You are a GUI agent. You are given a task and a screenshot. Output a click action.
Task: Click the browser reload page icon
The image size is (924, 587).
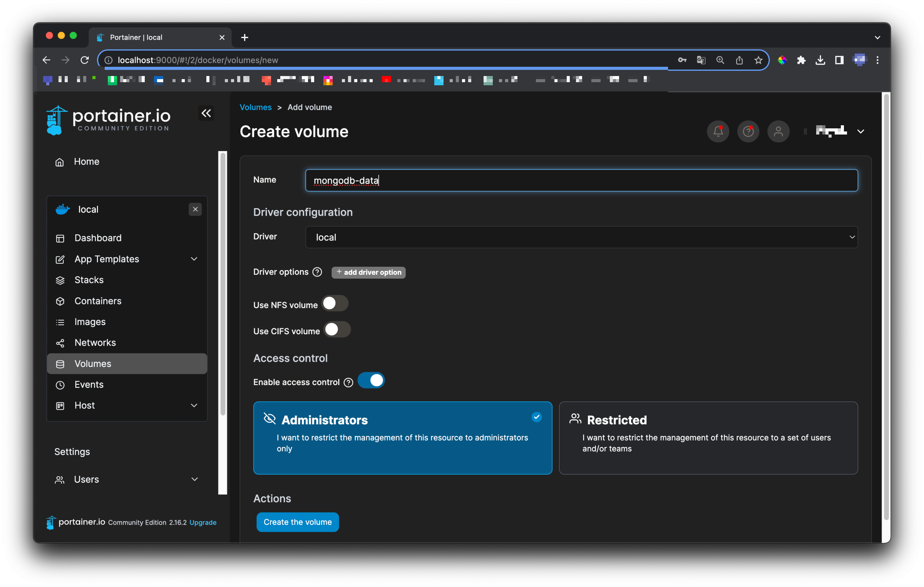[x=85, y=60]
